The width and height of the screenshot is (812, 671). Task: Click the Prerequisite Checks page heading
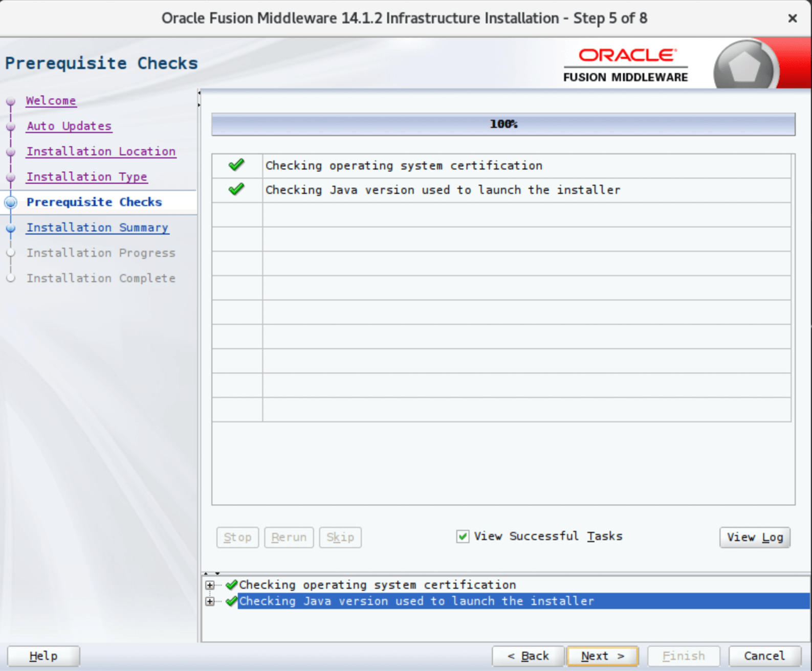(x=101, y=63)
